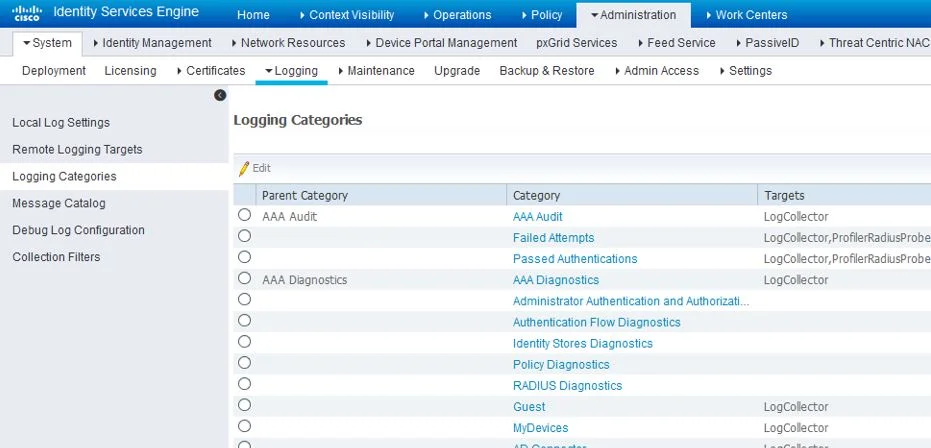Select the Guest row radio button

click(245, 405)
